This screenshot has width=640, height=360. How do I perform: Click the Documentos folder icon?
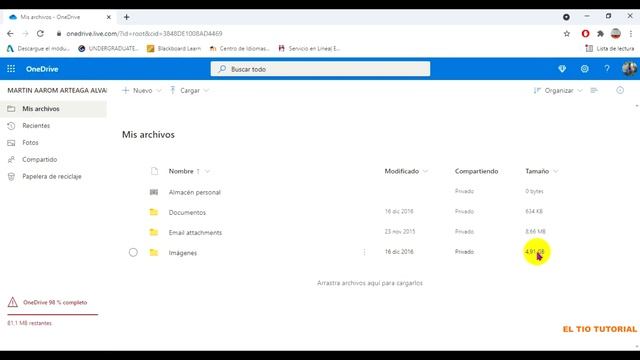[153, 212]
